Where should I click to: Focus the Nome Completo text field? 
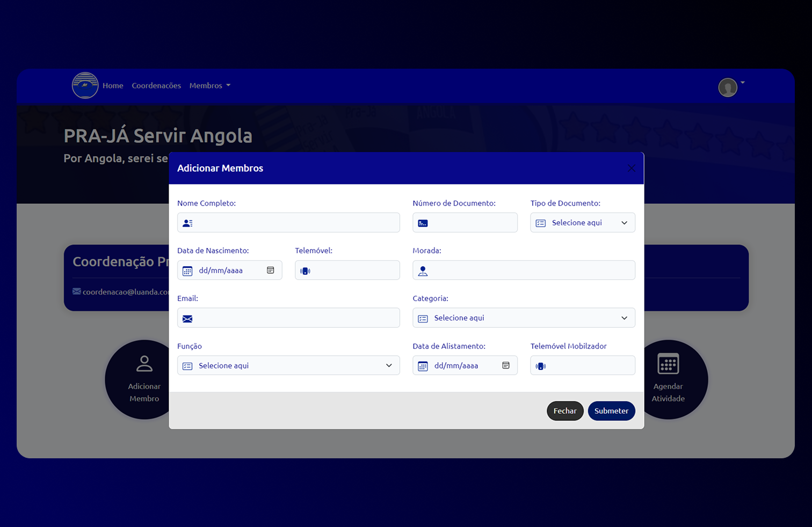[x=295, y=223]
